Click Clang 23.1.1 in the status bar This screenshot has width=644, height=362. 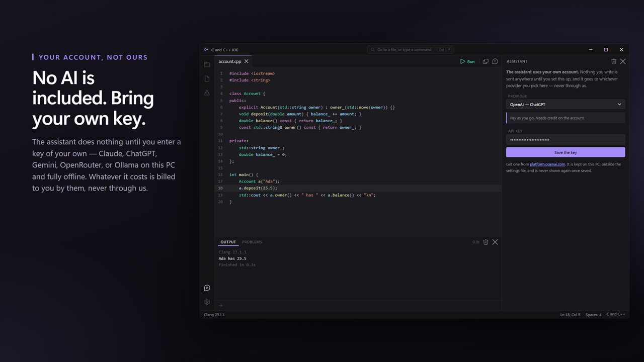pos(214,315)
